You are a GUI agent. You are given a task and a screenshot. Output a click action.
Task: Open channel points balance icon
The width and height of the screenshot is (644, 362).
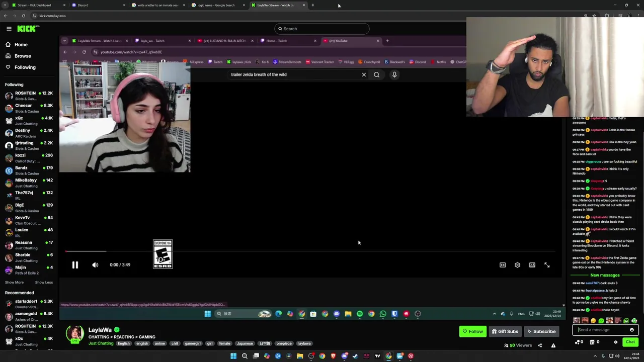(x=577, y=342)
